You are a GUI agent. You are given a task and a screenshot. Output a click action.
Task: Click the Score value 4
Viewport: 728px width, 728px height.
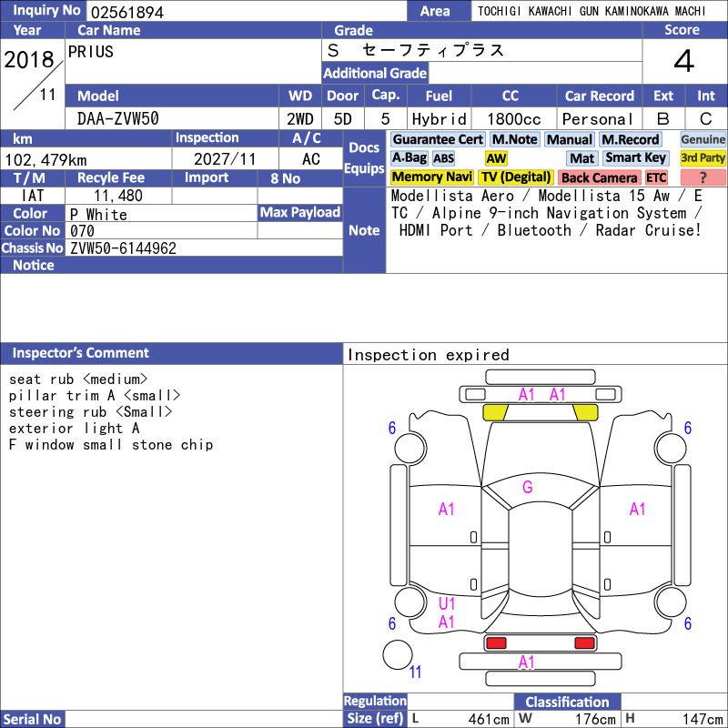[684, 61]
